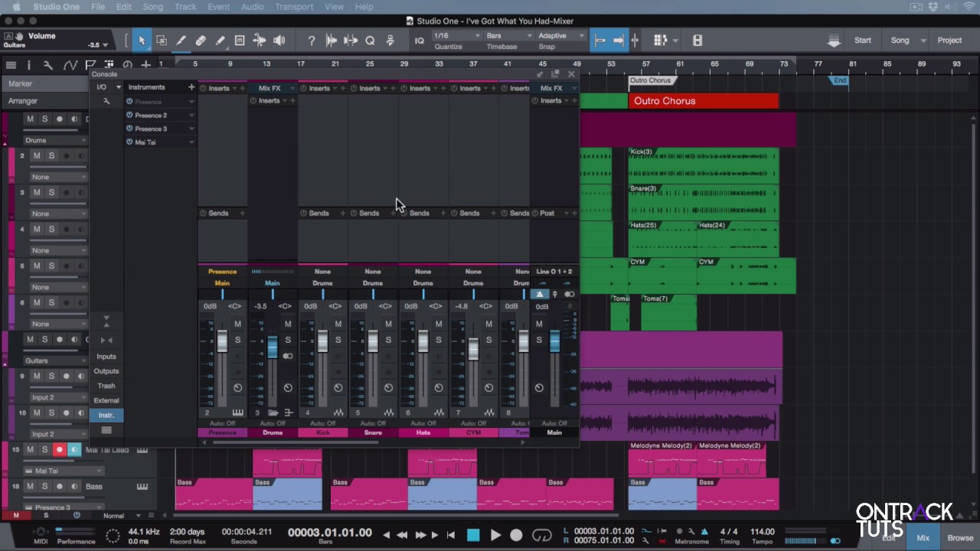
Task: Toggle record arm on Mai Tai Lead track
Action: click(59, 450)
